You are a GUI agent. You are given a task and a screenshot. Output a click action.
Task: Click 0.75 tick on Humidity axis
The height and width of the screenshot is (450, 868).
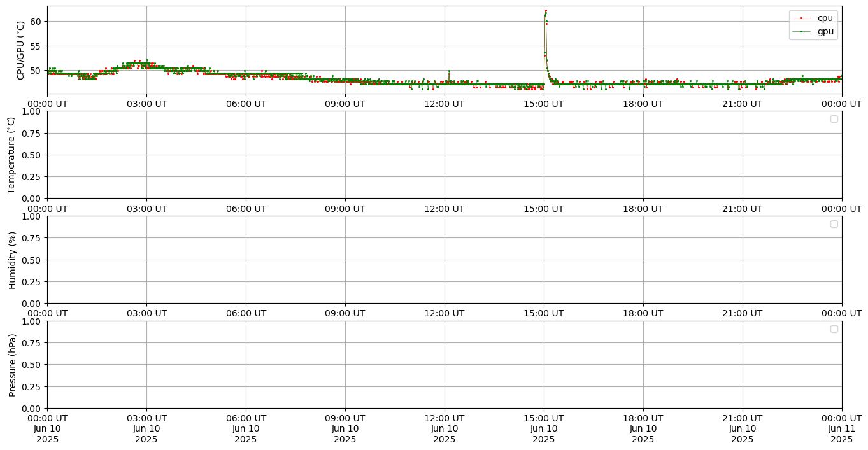coord(32,238)
